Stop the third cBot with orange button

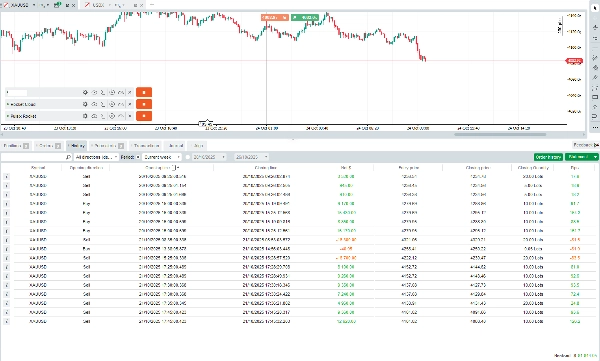pyautogui.click(x=144, y=116)
